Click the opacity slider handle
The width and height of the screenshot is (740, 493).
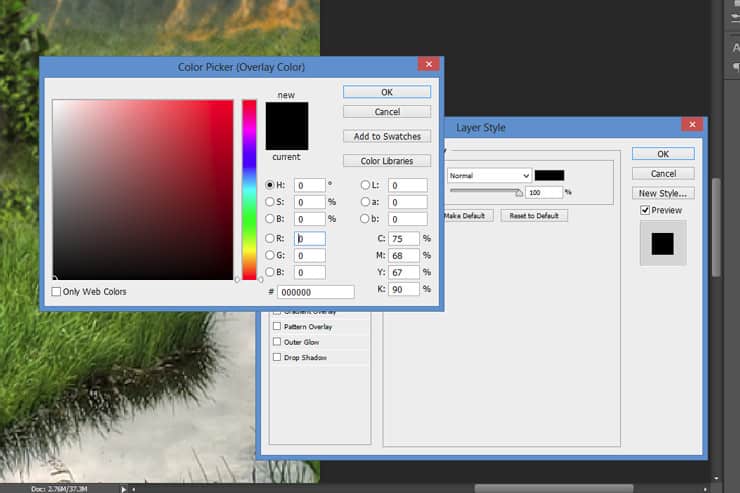tap(519, 192)
